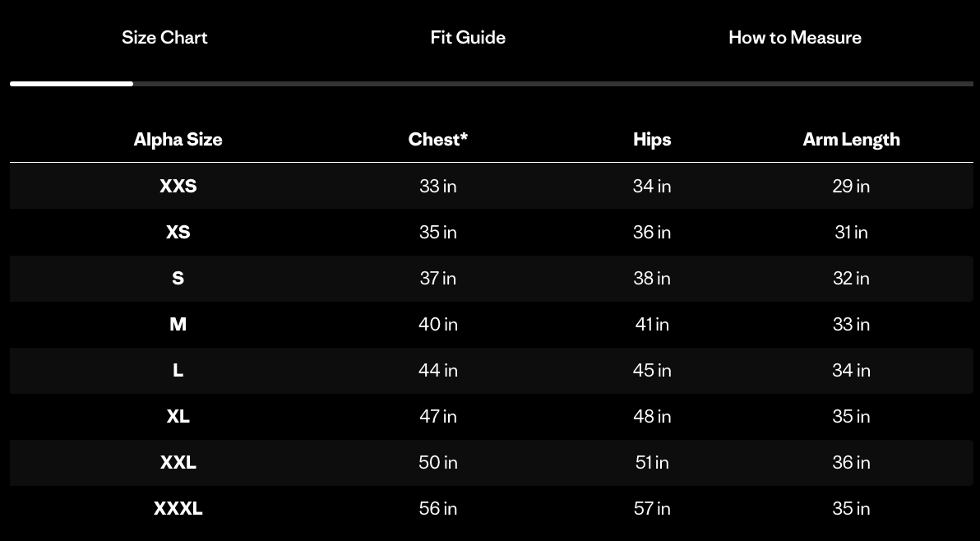
Task: Click the Arm Length column header
Action: coord(851,139)
